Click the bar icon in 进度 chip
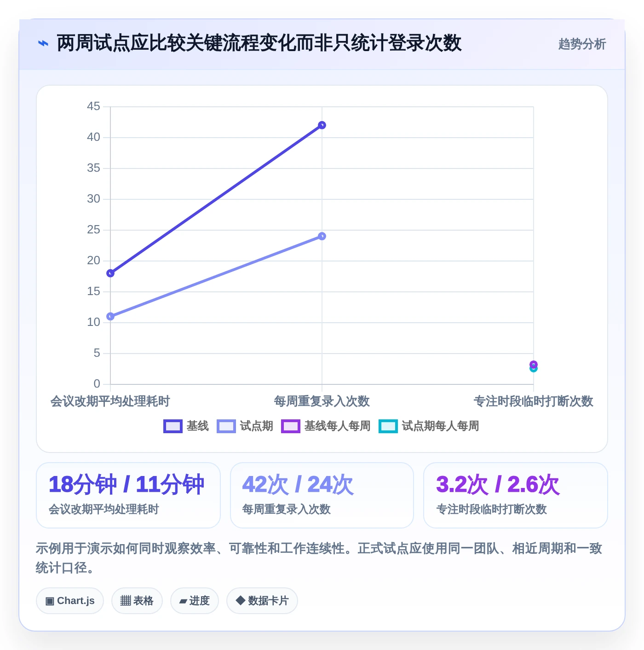Viewport: 644px width, 650px height. coord(183,601)
